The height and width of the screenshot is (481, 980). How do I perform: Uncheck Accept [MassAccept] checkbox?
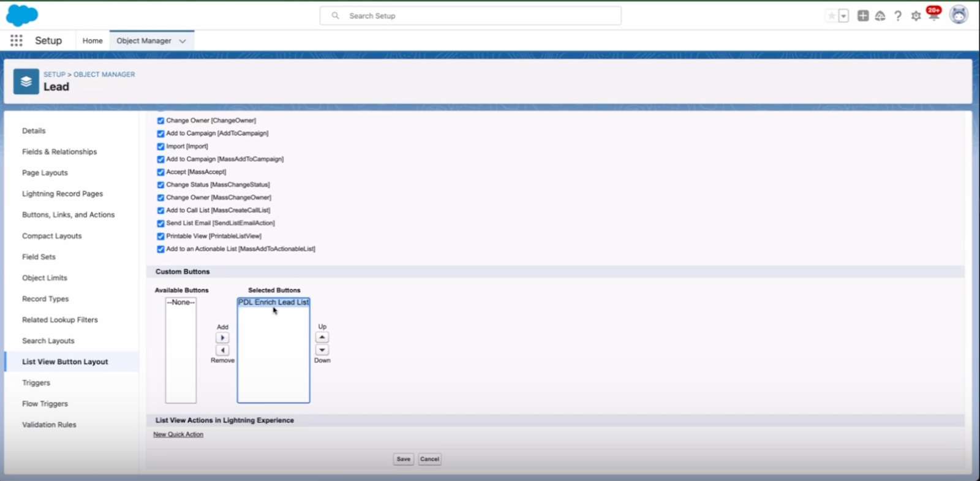pyautogui.click(x=160, y=172)
